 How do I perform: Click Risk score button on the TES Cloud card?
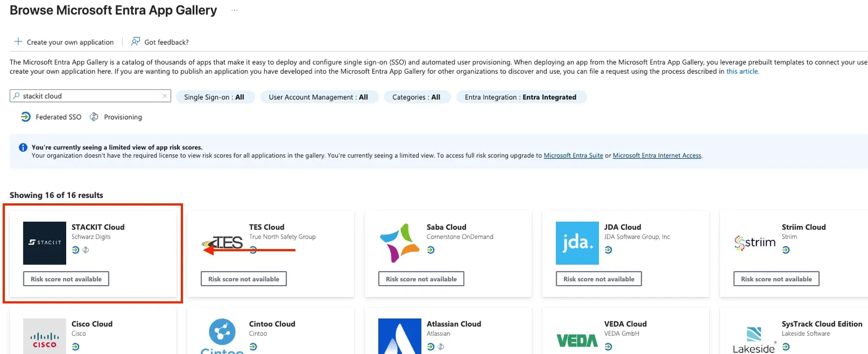click(x=244, y=279)
